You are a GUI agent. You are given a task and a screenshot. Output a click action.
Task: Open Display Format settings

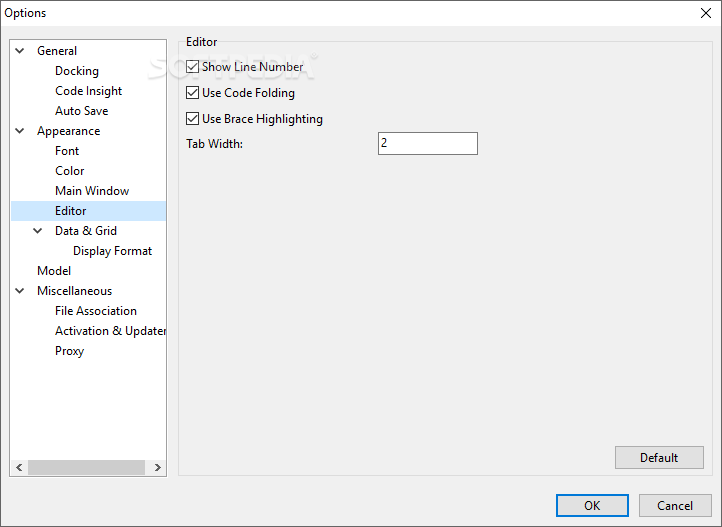coord(112,251)
